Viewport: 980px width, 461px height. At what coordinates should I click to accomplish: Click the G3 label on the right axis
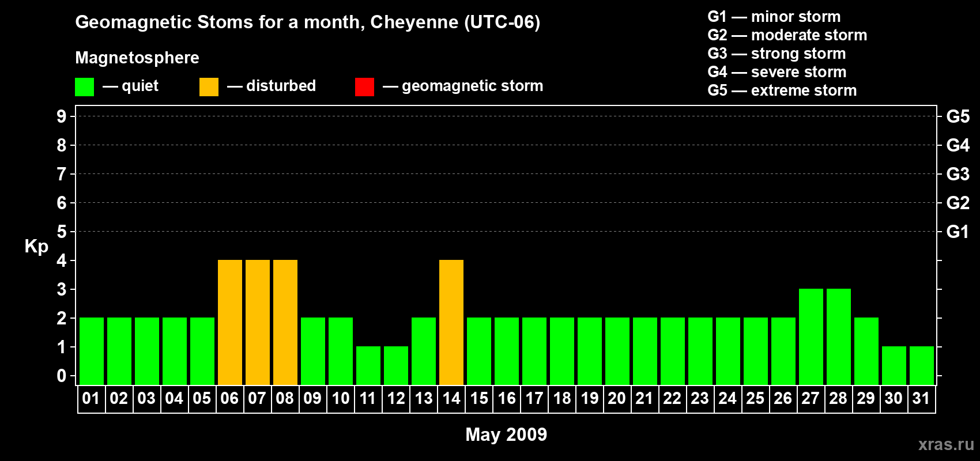coord(958,174)
